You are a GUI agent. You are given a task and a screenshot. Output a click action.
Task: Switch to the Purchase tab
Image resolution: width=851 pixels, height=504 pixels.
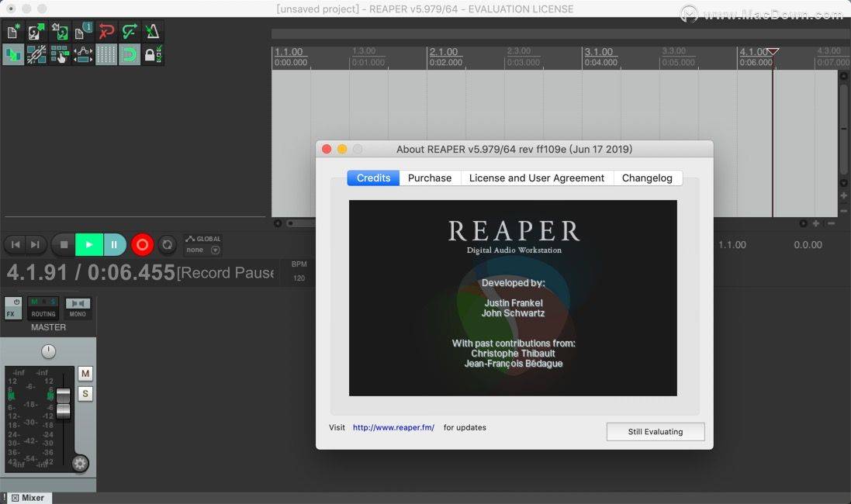429,178
